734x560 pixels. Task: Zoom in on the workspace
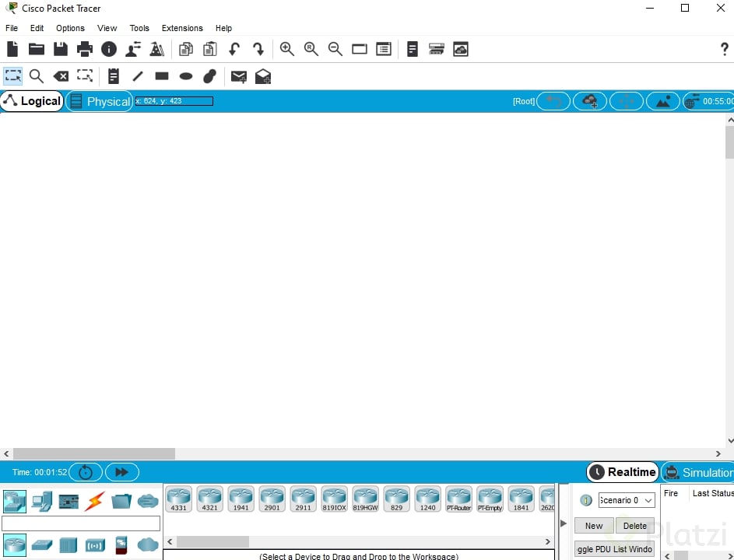coord(287,49)
